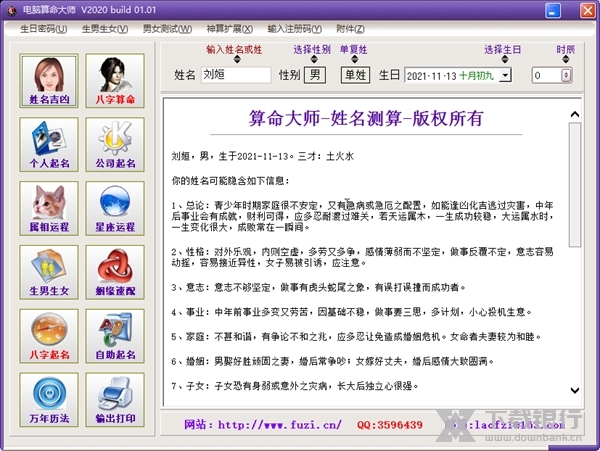Click the 输入姓名或姓 hint label
This screenshot has height=451, width=600.
(x=234, y=50)
